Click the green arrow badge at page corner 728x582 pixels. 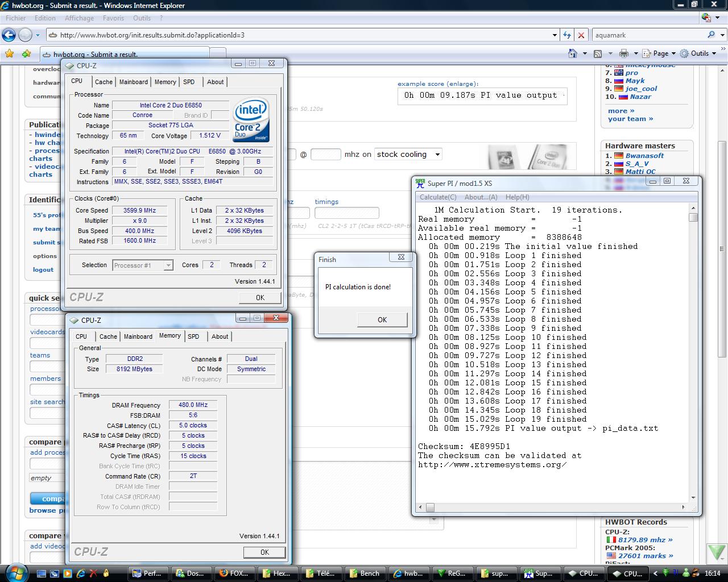717,553
